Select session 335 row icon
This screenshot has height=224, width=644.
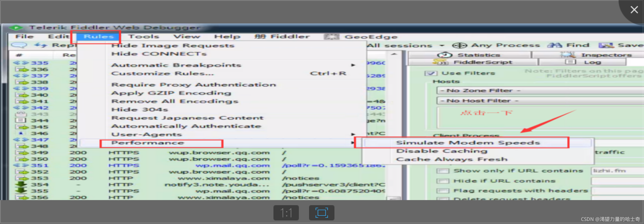click(x=21, y=63)
